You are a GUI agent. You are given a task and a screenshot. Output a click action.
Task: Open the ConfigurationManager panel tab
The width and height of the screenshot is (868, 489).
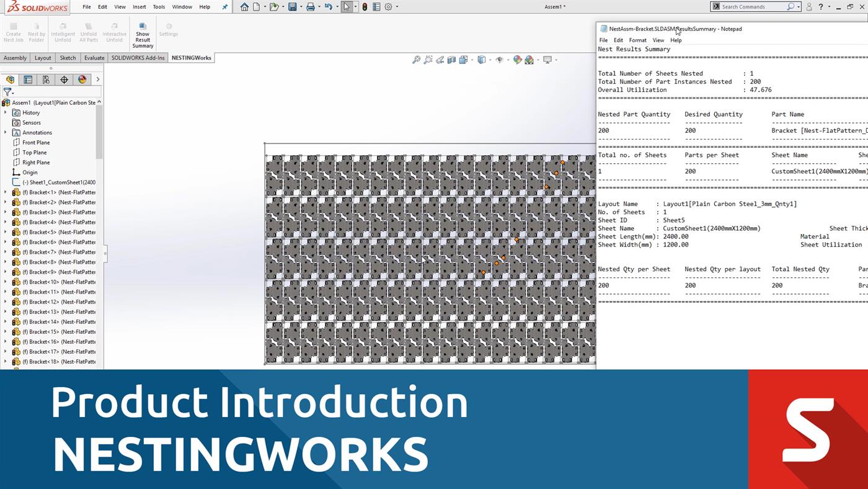coord(45,79)
